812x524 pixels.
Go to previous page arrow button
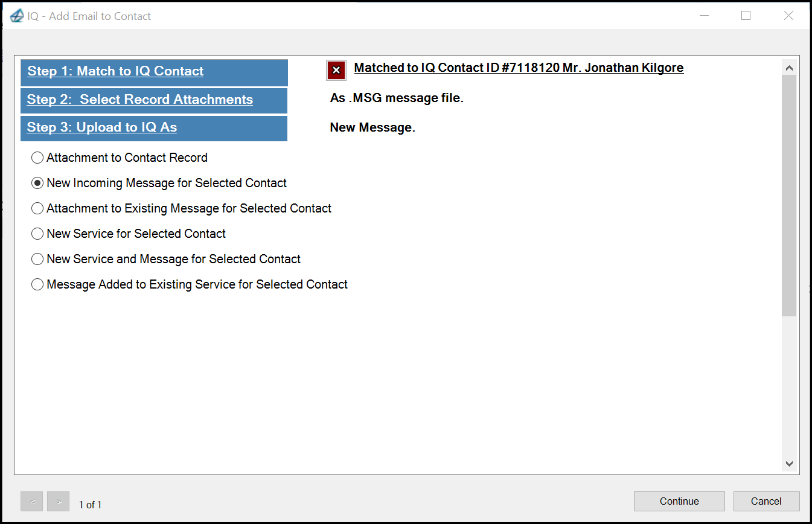tap(31, 502)
